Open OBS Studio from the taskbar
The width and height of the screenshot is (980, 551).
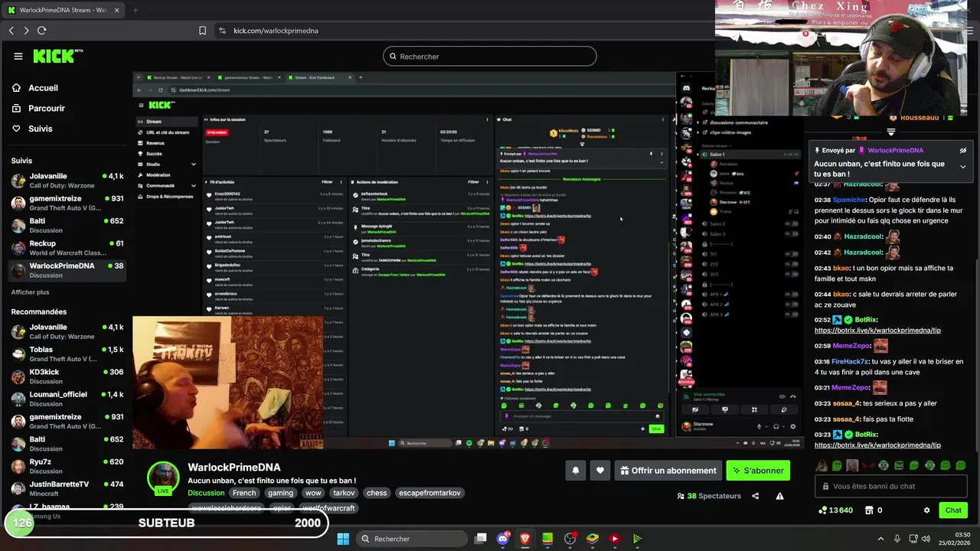point(570,539)
